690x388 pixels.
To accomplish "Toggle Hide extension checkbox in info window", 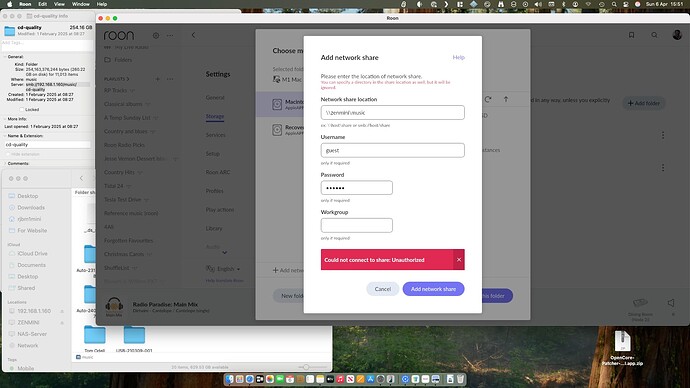I will pyautogui.click(x=8, y=154).
